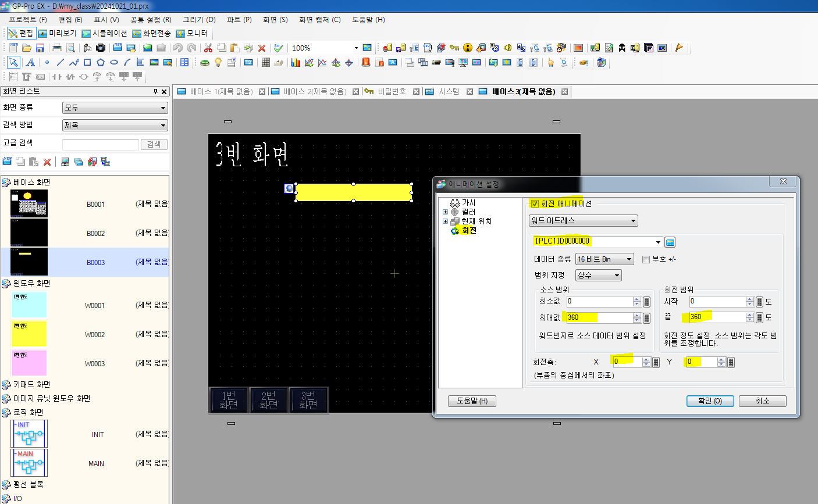Click the red X delete icon in main toolbar
The width and height of the screenshot is (818, 504).
click(x=262, y=48)
